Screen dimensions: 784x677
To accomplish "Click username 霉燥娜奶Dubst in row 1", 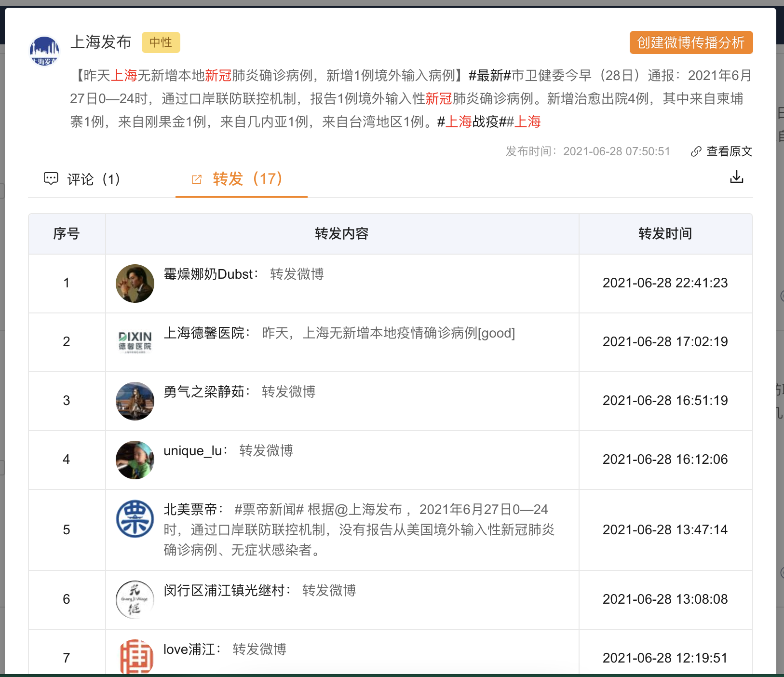I will pos(207,274).
